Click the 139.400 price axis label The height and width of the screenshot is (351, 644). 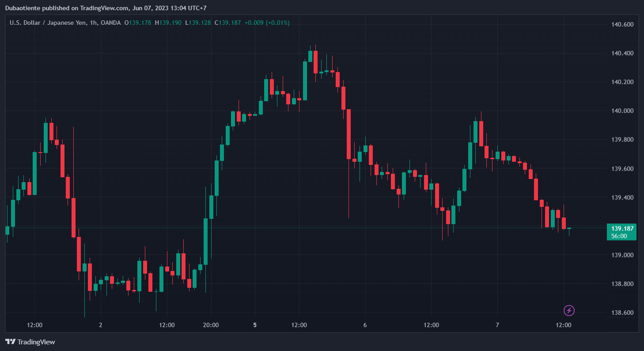click(x=622, y=198)
